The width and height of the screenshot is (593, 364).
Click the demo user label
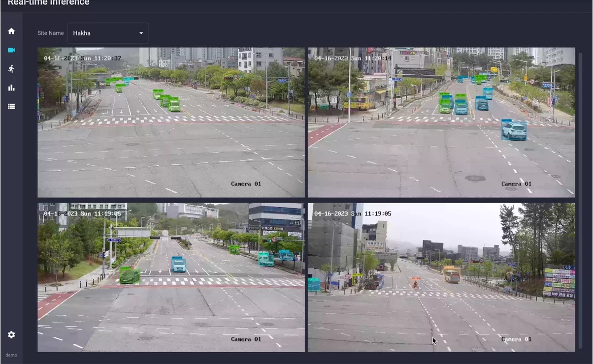coord(11,355)
